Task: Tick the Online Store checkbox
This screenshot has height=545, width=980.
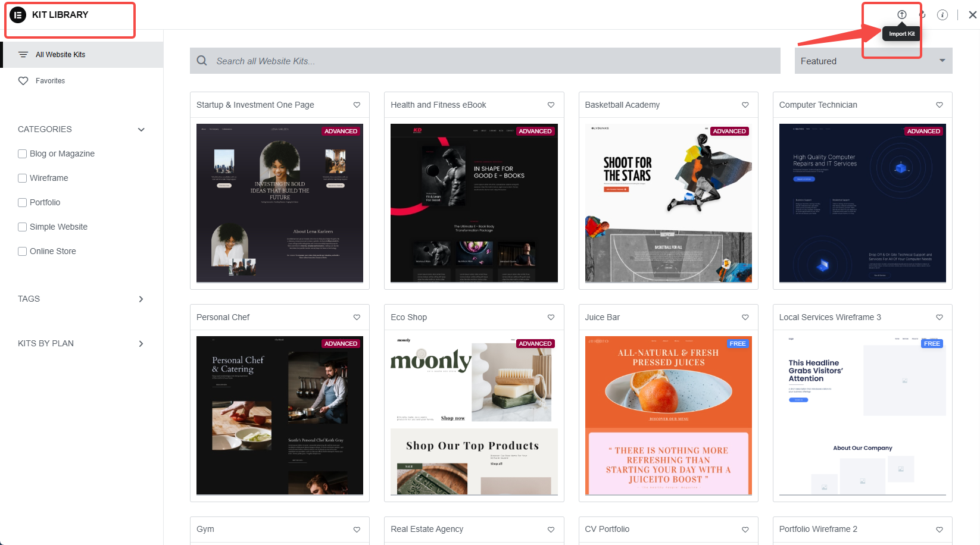Action: tap(23, 251)
